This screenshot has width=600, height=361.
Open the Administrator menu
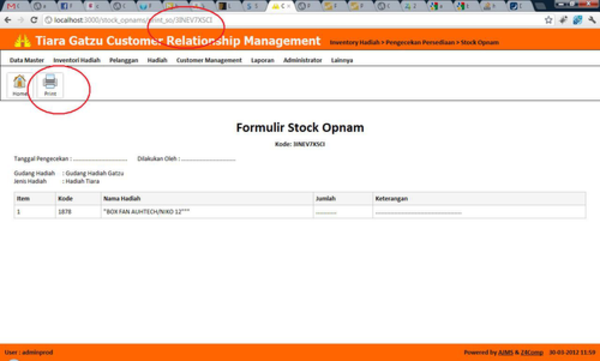pos(303,60)
